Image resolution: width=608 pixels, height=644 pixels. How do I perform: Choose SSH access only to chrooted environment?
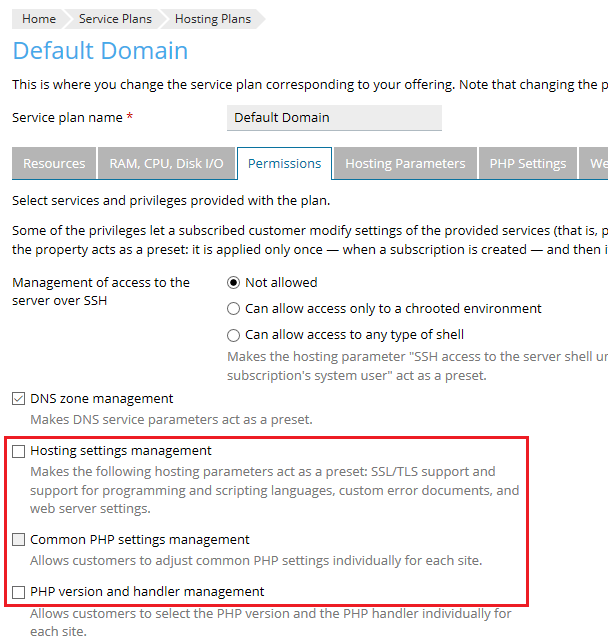coord(234,309)
